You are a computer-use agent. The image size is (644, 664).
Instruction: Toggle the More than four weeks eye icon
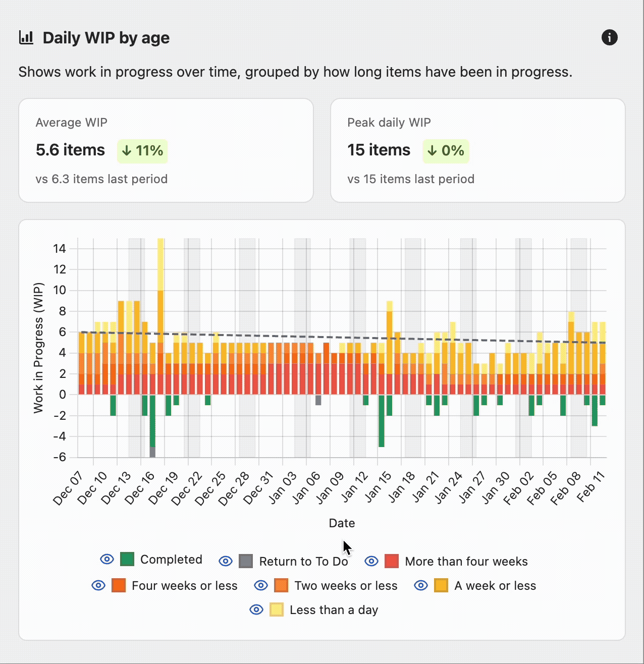371,561
